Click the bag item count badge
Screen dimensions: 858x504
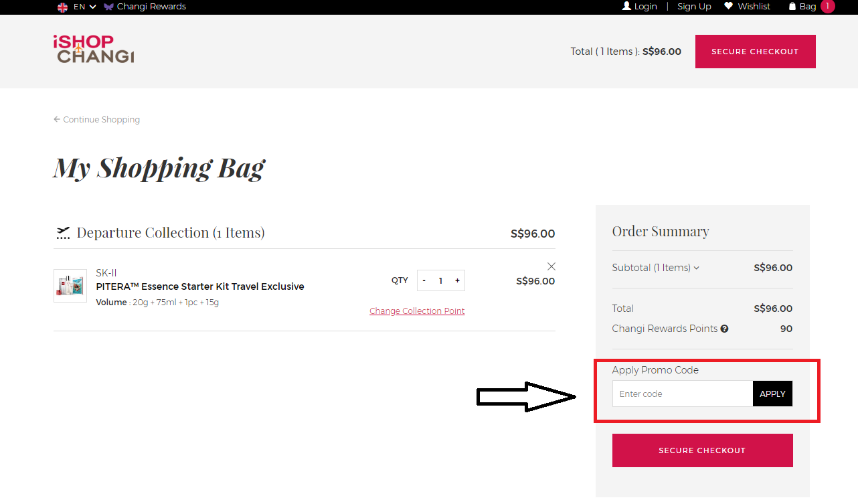828,6
